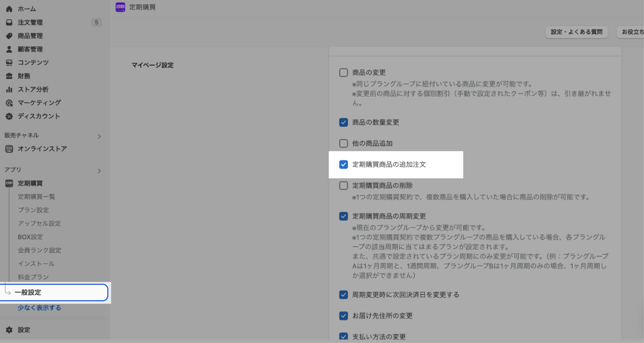Click the online store icon (オンラインストア)

[9, 149]
